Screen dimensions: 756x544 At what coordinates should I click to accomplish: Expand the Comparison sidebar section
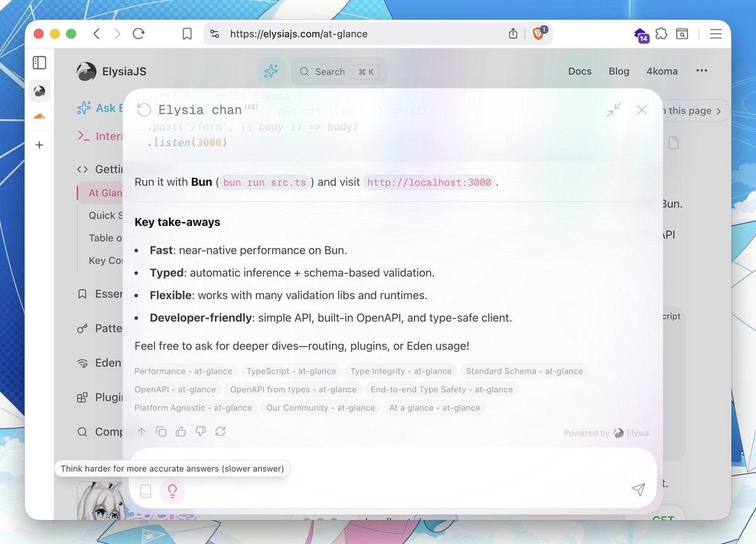pos(99,432)
